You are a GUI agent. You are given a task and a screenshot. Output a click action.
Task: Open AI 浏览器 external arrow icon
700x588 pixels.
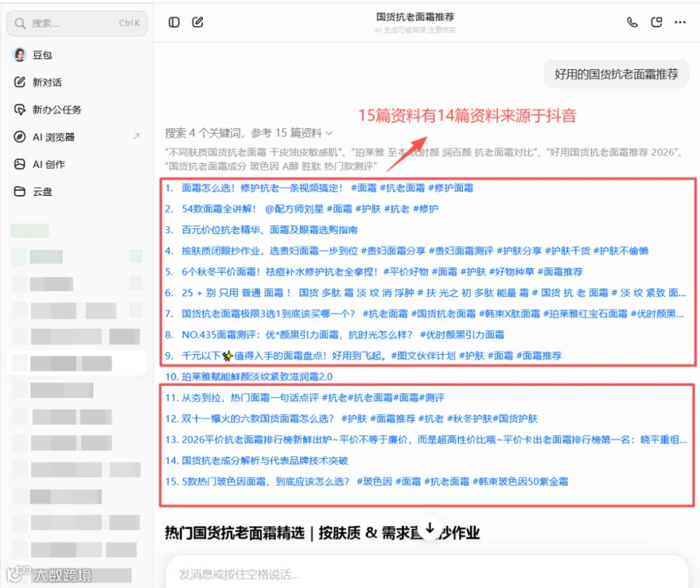tap(136, 136)
